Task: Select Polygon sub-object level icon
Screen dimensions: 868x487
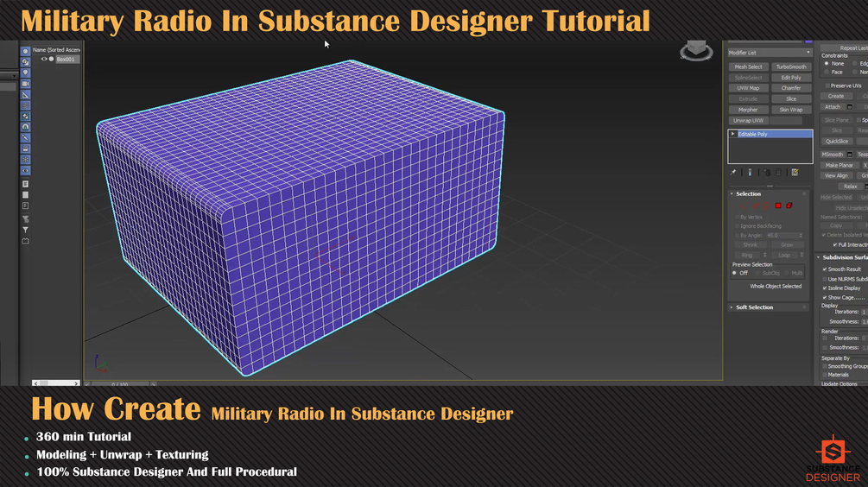Action: tap(778, 206)
